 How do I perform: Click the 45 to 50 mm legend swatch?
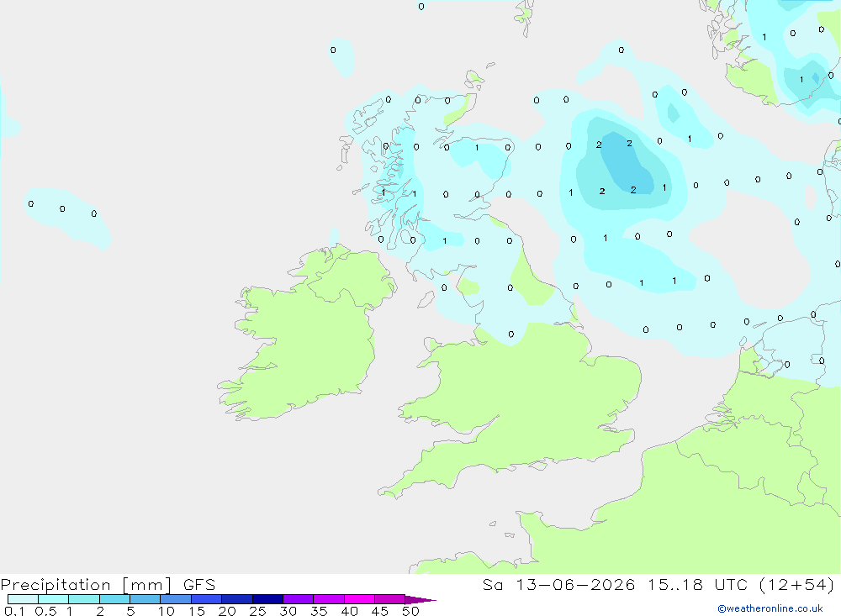[390, 599]
